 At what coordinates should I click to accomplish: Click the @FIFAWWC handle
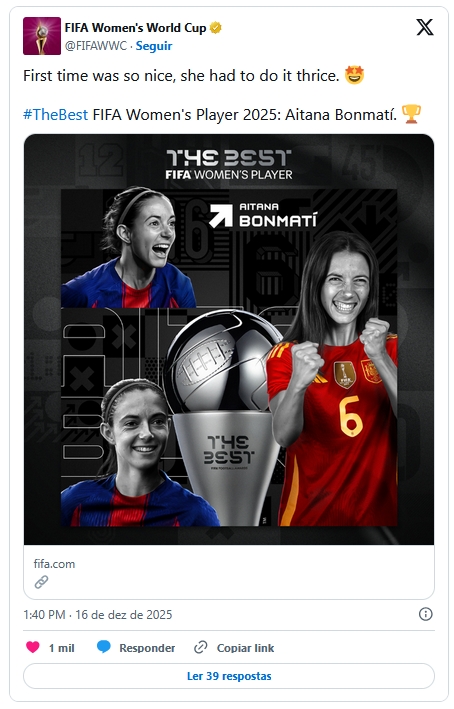pos(96,46)
